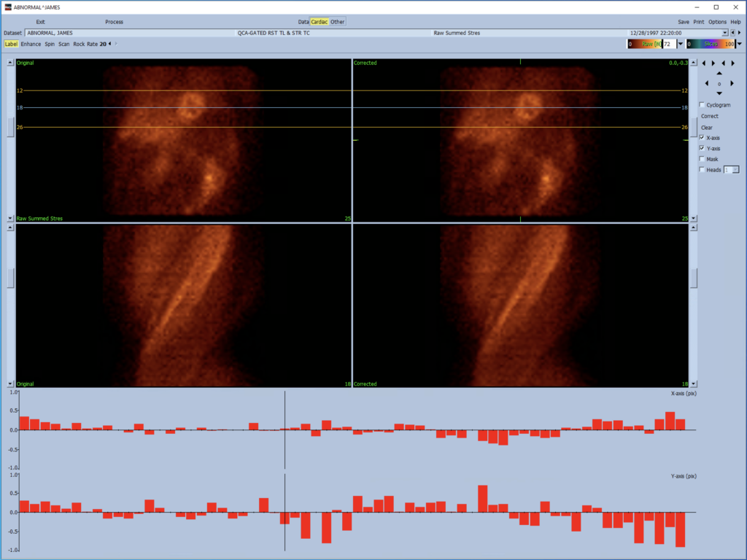Image resolution: width=747 pixels, height=560 pixels.
Task: Switch to the Data tab
Action: 303,22
